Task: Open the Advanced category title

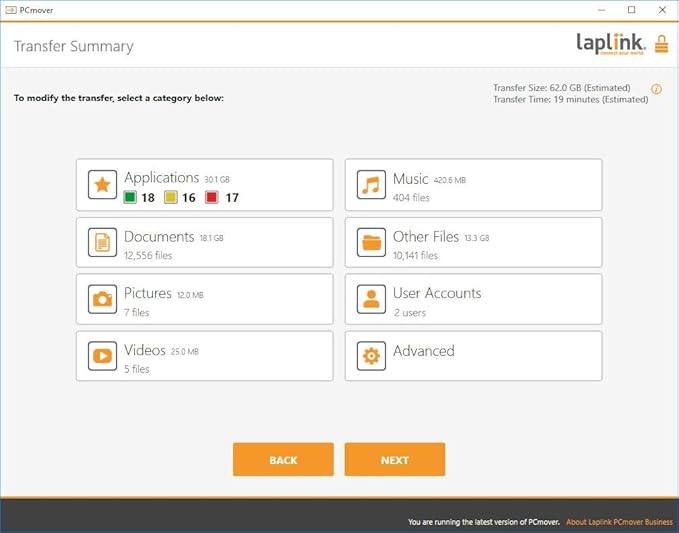Action: click(x=424, y=351)
